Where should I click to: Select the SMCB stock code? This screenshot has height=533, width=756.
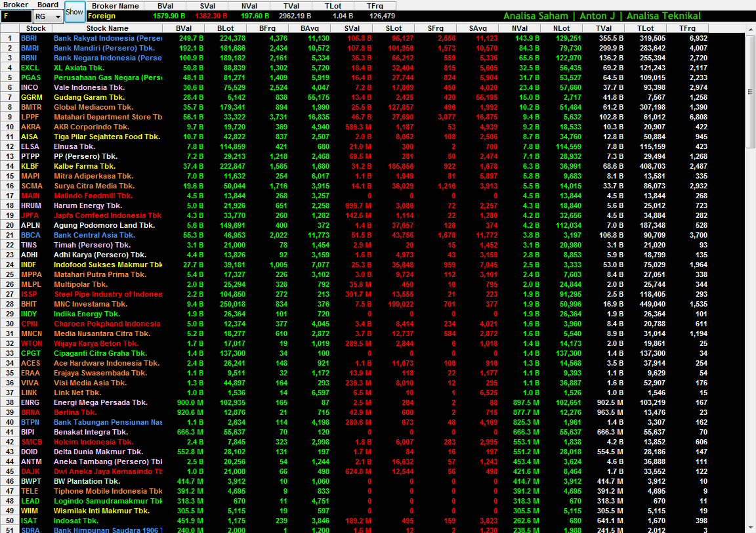tap(31, 442)
